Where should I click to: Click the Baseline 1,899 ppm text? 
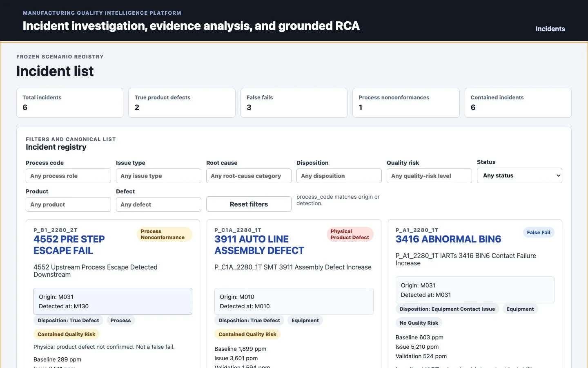click(241, 349)
